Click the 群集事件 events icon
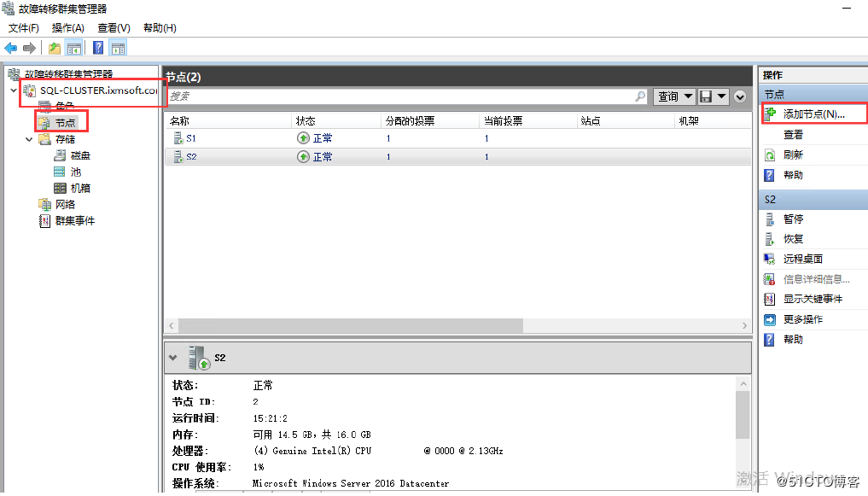This screenshot has width=868, height=496. pyautogui.click(x=44, y=221)
